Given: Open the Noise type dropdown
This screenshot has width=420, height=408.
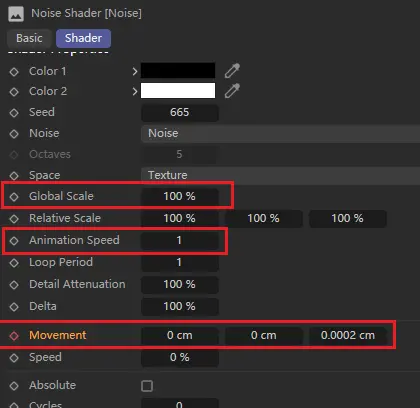Looking at the screenshot, I should [x=280, y=134].
